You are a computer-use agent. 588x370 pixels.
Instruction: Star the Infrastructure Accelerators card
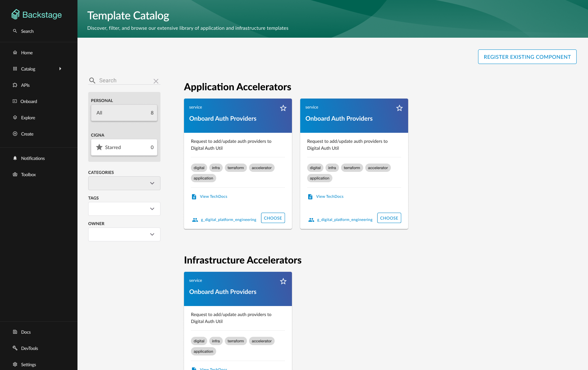(x=283, y=281)
